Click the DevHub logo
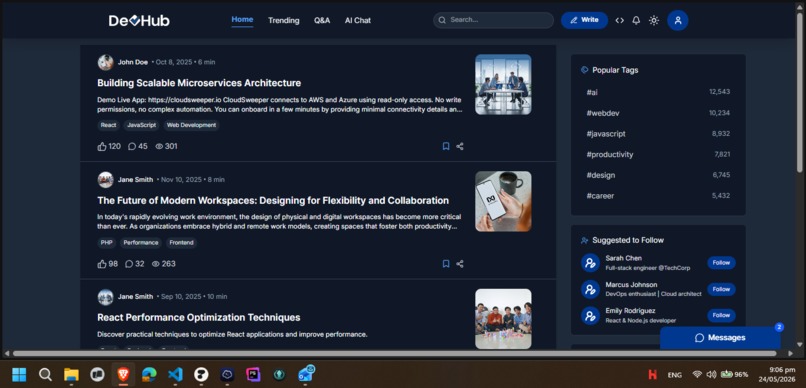The height and width of the screenshot is (388, 806). 139,21
